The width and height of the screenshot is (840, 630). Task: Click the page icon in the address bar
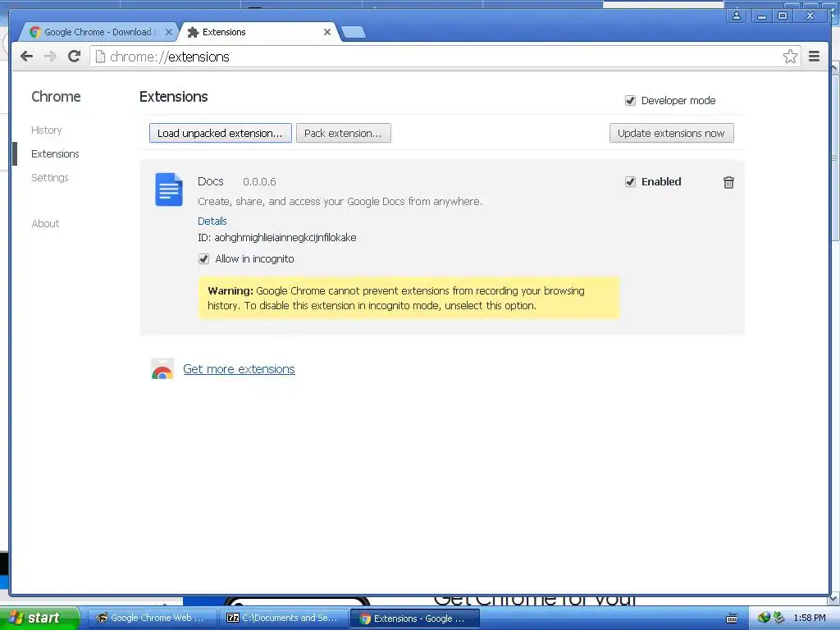click(x=100, y=57)
